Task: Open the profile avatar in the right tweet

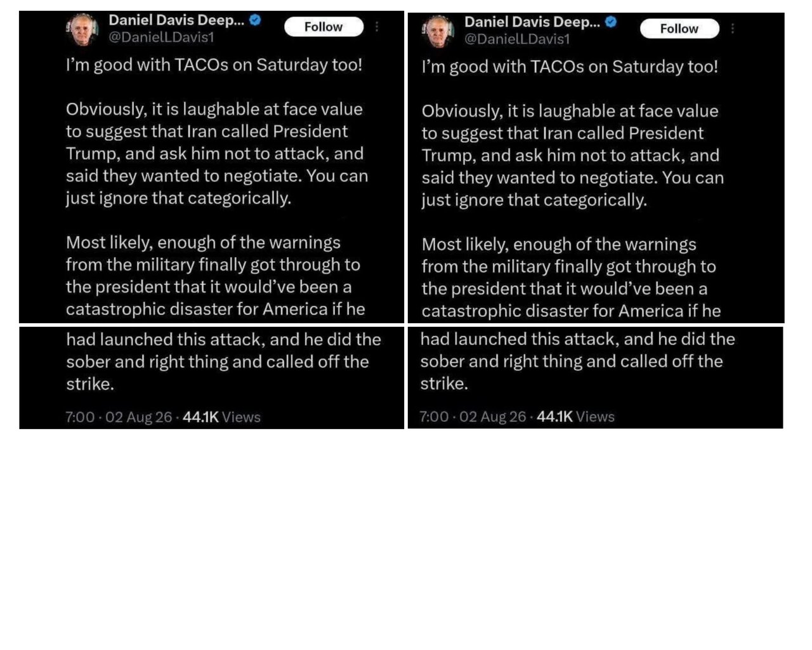Action: pyautogui.click(x=438, y=31)
